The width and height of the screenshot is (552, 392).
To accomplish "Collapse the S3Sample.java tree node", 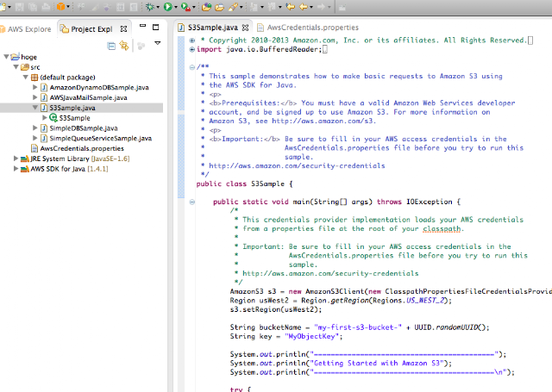I will pos(35,108).
